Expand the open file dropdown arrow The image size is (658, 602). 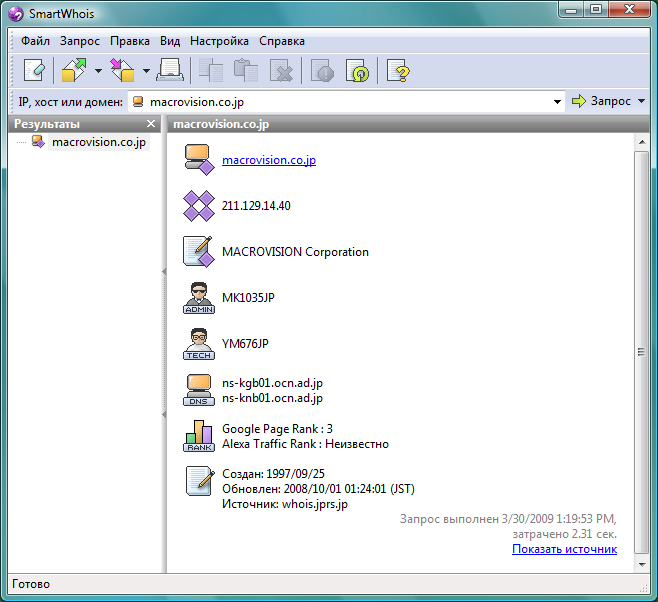point(98,71)
